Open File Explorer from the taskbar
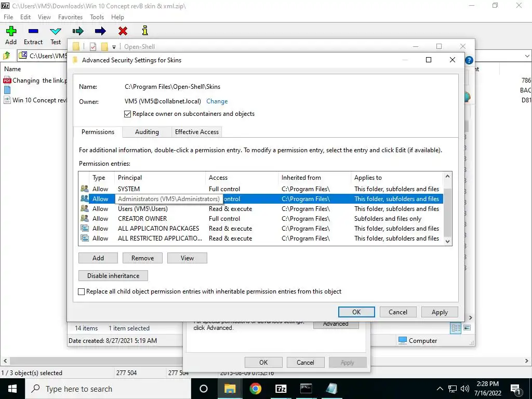Image resolution: width=532 pixels, height=399 pixels. (x=230, y=389)
